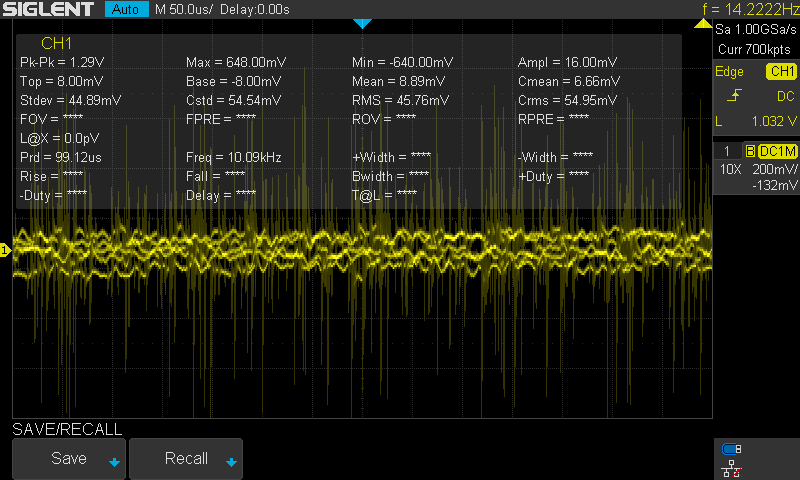Expand the Save dropdown arrow
Viewport: 800px width, 480px height.
tap(114, 462)
